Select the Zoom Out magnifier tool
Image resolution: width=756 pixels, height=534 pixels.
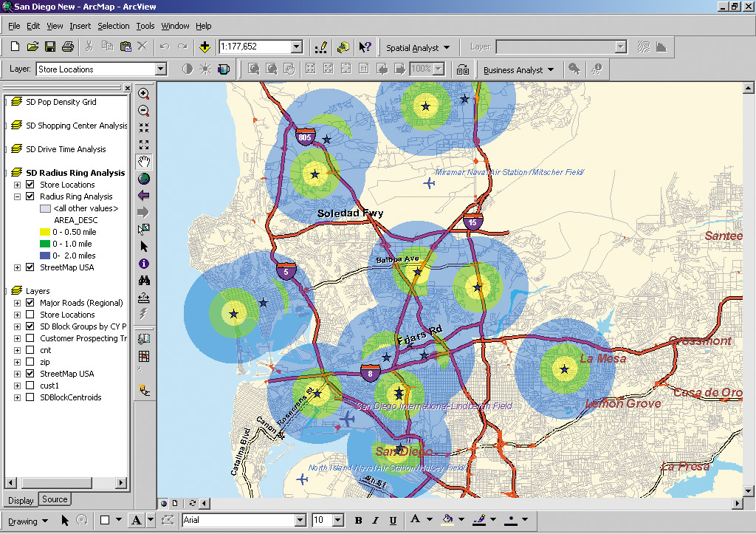pyautogui.click(x=144, y=111)
